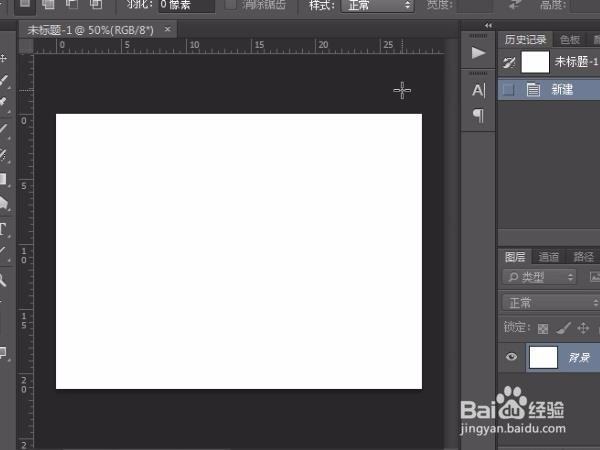Choose the New Selection mode icon

tap(25, 5)
